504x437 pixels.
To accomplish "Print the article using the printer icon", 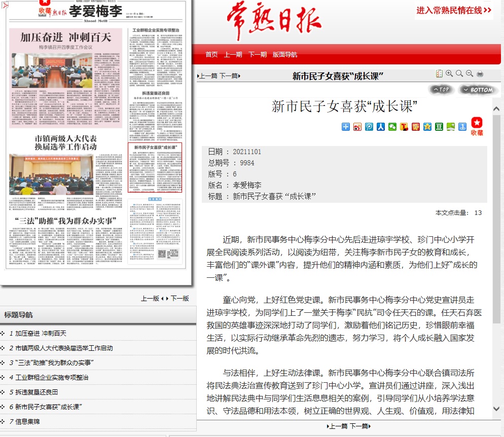I will click(x=480, y=74).
